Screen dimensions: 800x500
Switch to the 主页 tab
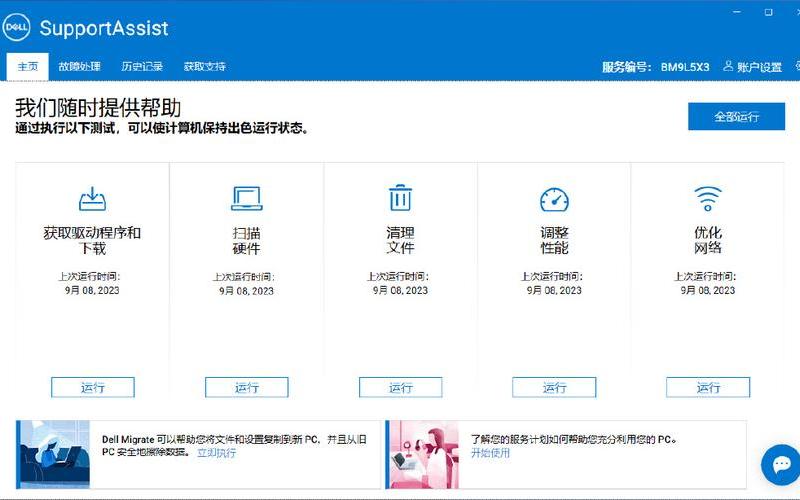pyautogui.click(x=28, y=67)
